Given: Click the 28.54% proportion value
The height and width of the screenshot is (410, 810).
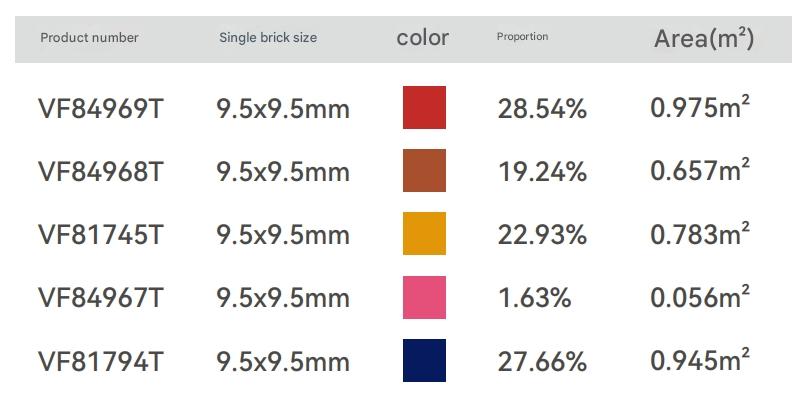Looking at the screenshot, I should point(542,109).
